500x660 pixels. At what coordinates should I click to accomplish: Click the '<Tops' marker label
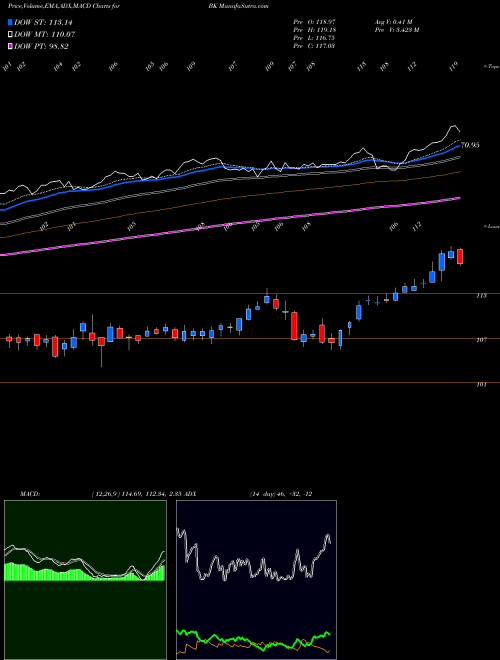click(491, 67)
